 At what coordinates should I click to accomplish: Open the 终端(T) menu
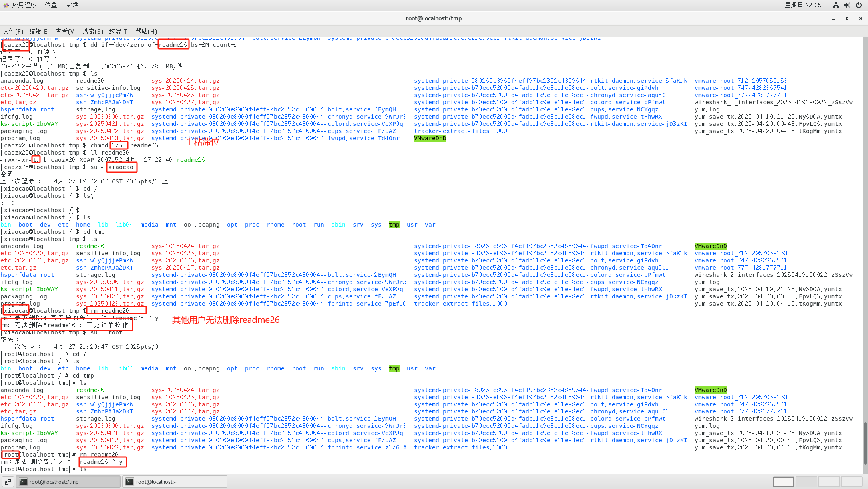119,31
